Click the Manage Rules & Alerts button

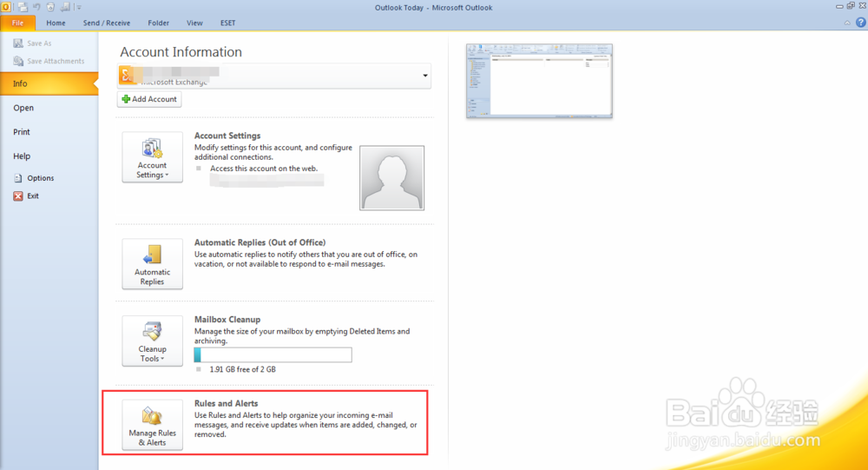coord(152,425)
